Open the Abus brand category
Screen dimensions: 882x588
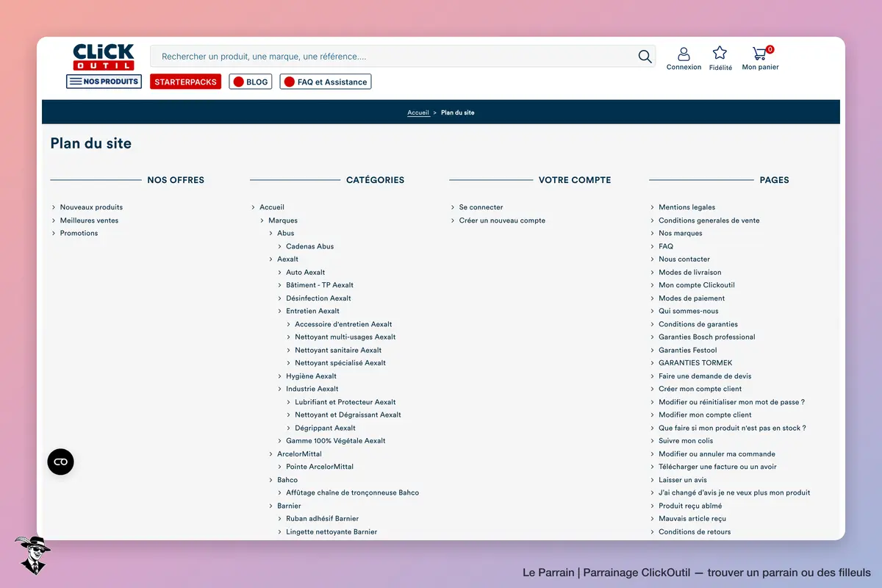click(x=286, y=233)
